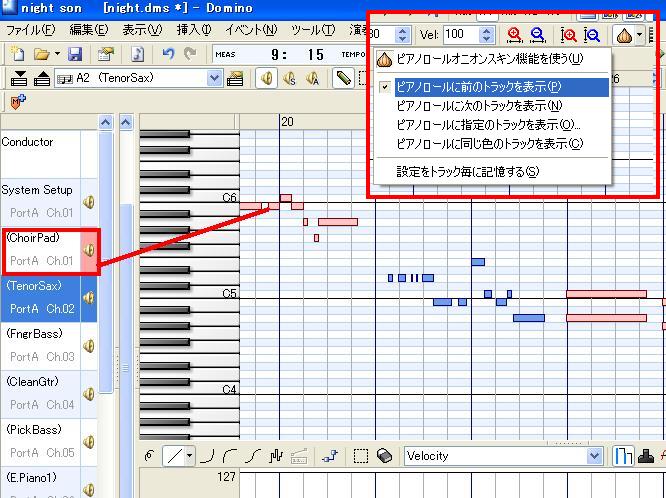666x498 pixels.
Task: Select the random waveform curve tool
Action: coord(276,456)
